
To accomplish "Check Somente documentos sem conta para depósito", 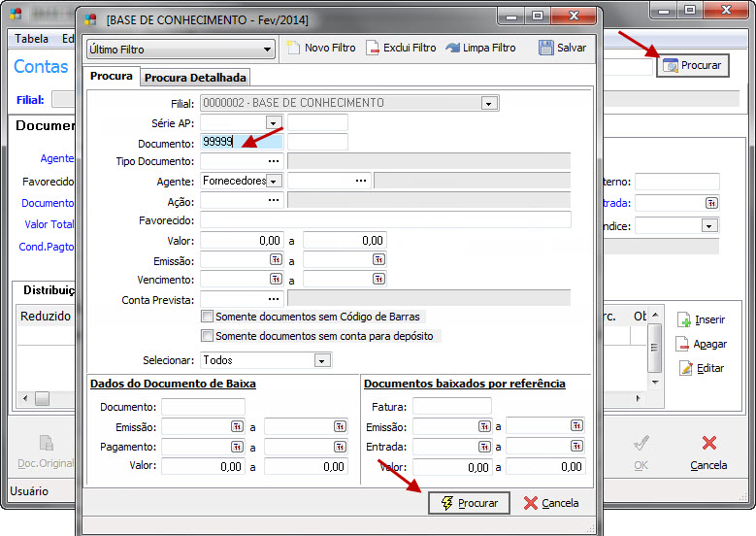I will pyautogui.click(x=207, y=336).
